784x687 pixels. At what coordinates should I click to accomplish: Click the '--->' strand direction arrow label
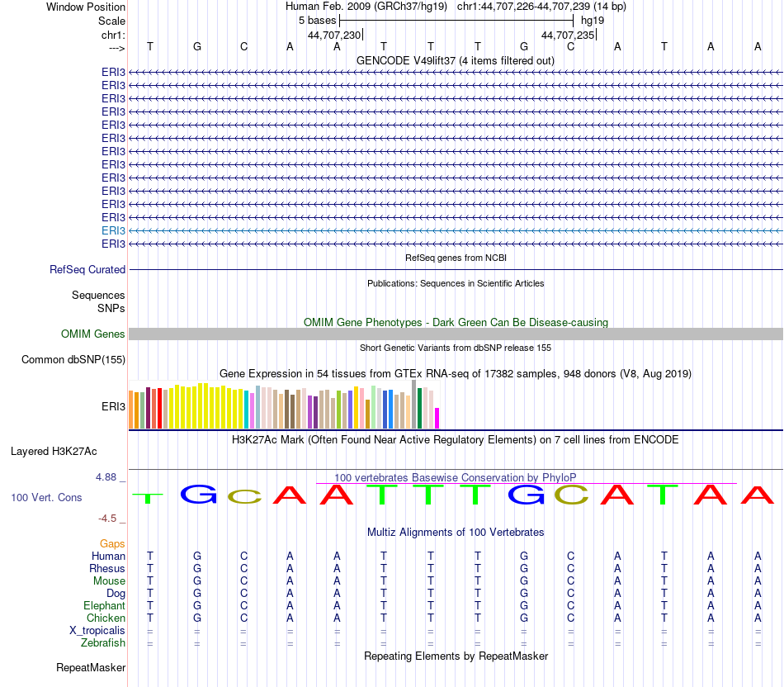pos(116,48)
